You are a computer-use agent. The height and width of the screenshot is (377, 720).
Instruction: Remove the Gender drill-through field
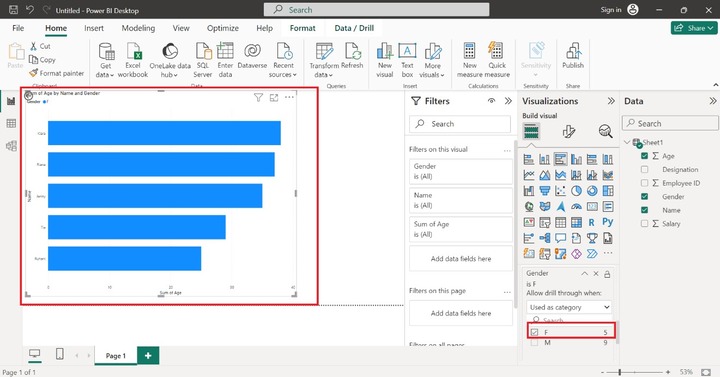(x=596, y=274)
